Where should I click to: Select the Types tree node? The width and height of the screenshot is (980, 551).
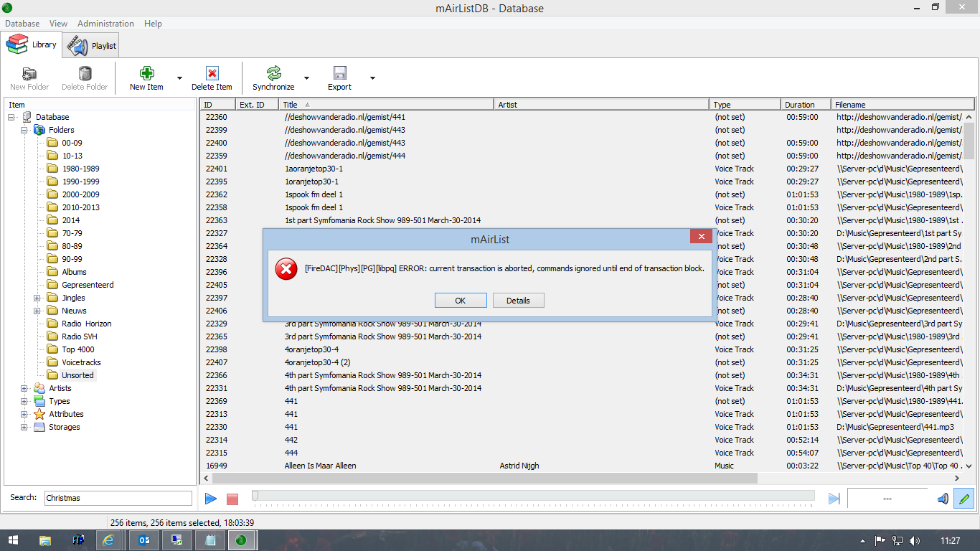tap(60, 401)
